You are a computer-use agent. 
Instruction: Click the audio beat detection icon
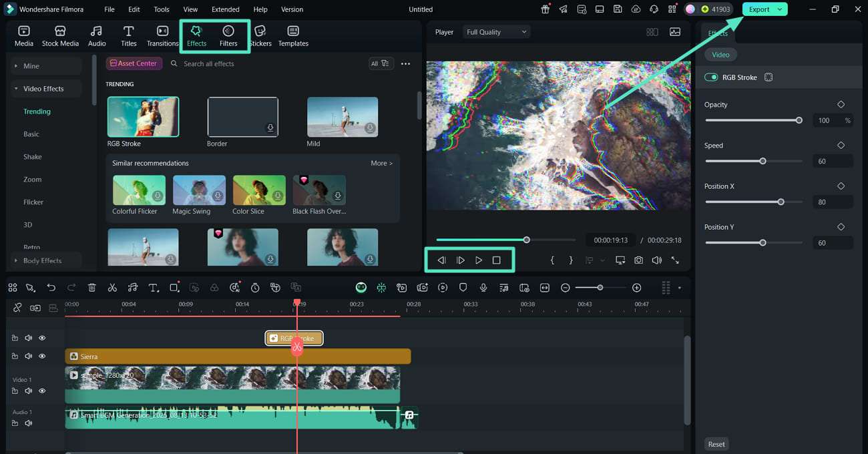[x=132, y=288]
